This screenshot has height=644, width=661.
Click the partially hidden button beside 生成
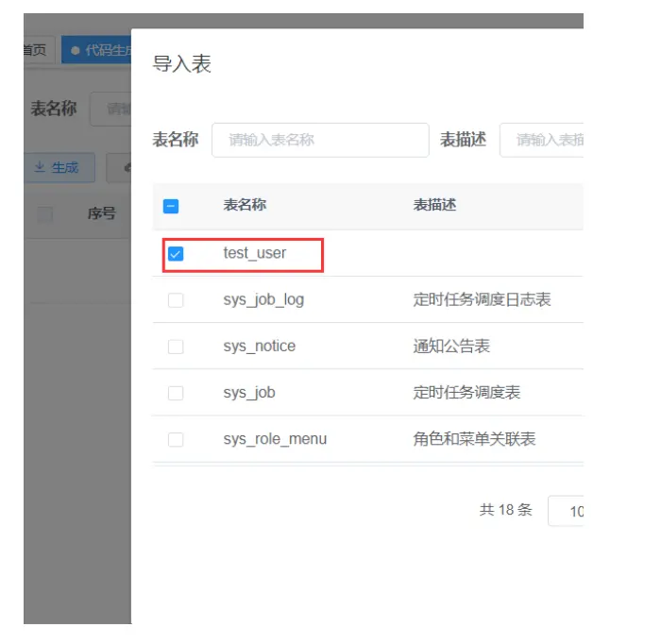tap(119, 168)
